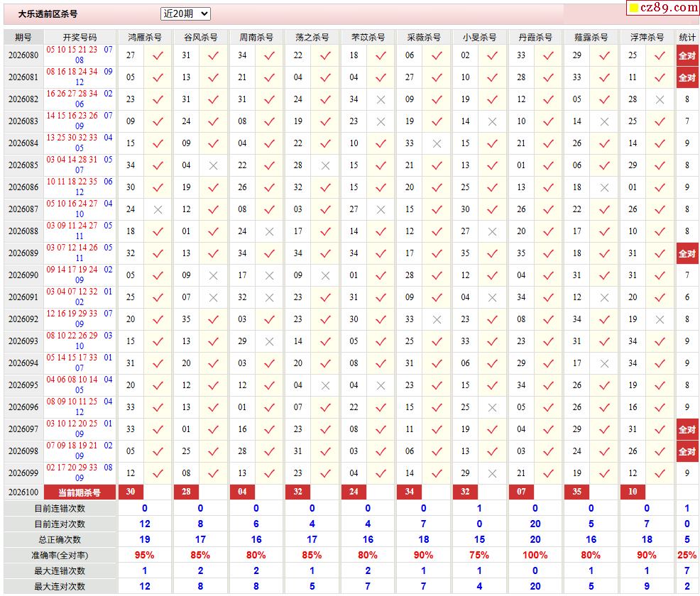The image size is (700, 596).
Task: Select period number 2026100
Action: (23, 492)
